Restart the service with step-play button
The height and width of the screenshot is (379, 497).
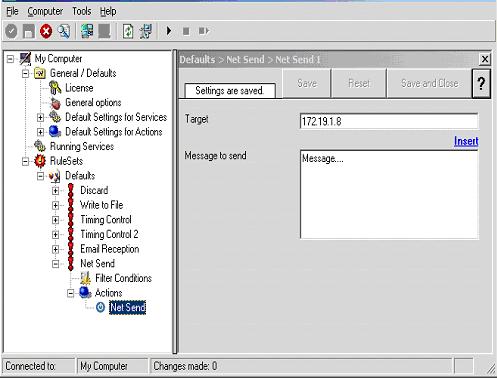point(204,31)
